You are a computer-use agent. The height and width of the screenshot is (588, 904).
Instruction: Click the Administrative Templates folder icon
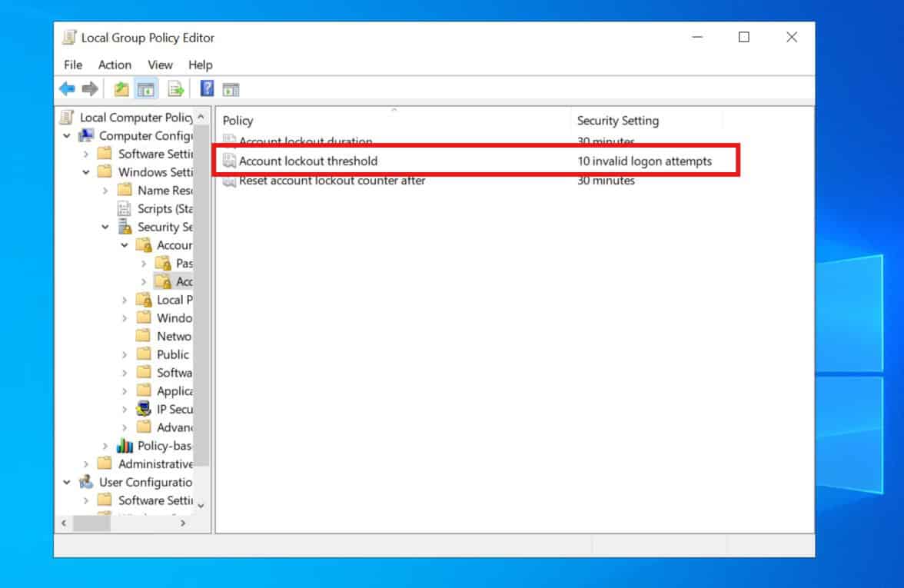pos(105,463)
